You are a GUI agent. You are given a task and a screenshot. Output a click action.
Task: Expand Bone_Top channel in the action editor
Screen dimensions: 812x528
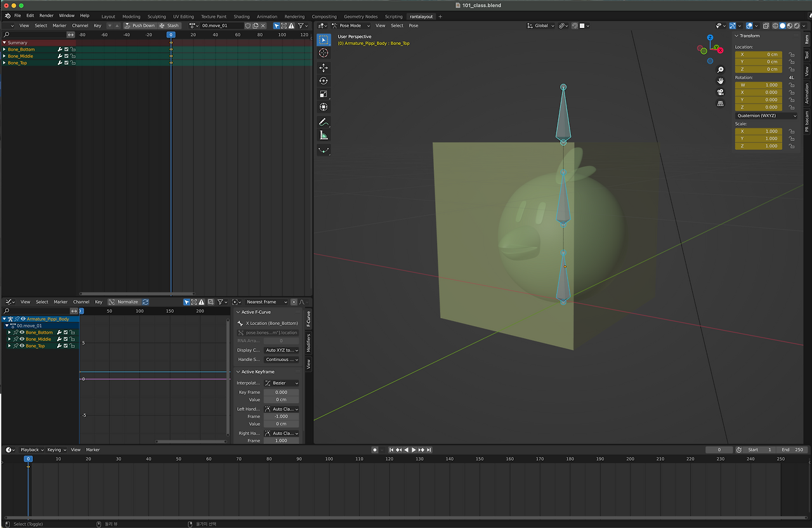tap(4, 63)
